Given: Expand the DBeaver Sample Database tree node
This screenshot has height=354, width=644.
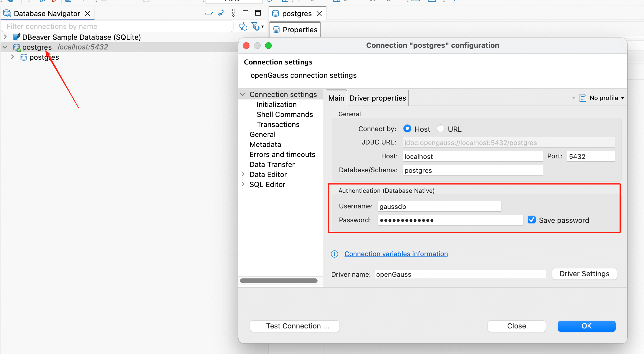Looking at the screenshot, I should point(5,37).
